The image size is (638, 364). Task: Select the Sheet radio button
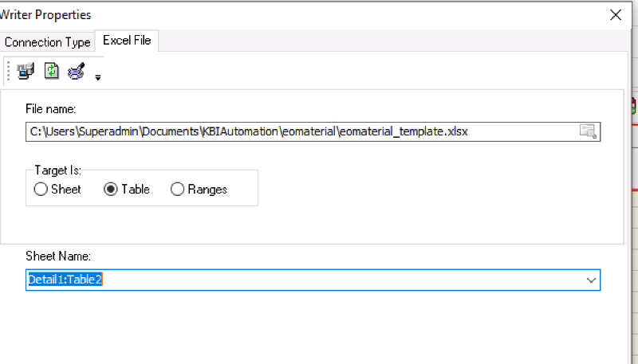point(41,190)
